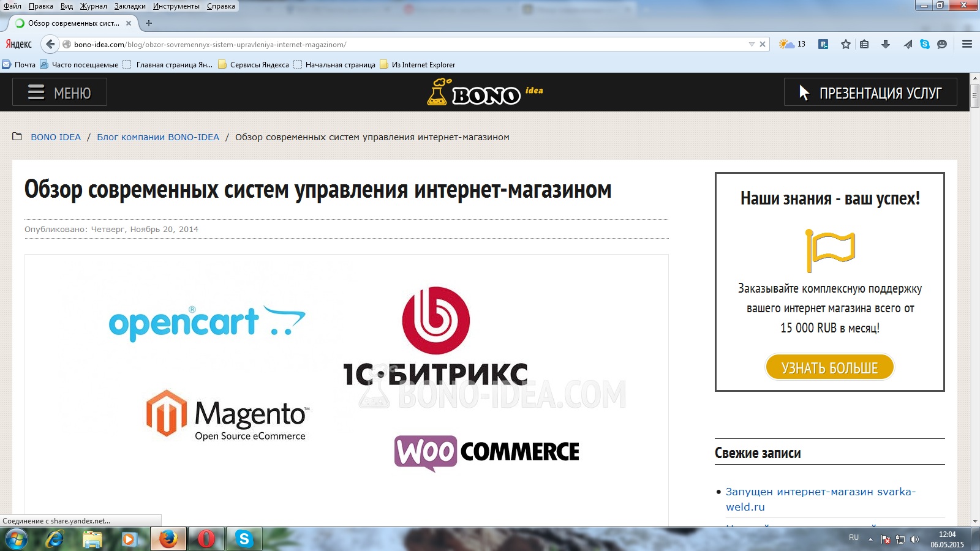Click the yellow flag icon in sidebar
Viewport: 980px width, 551px height.
pyautogui.click(x=830, y=250)
